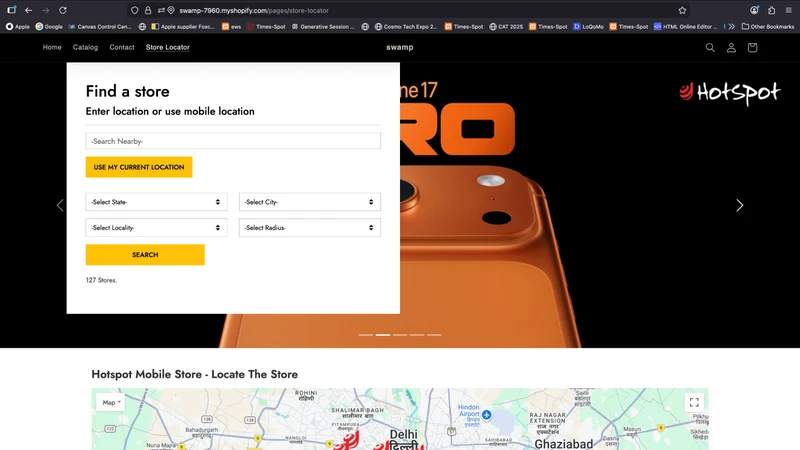The width and height of the screenshot is (800, 450).
Task: Click "Find a store" heading
Action: tap(128, 91)
